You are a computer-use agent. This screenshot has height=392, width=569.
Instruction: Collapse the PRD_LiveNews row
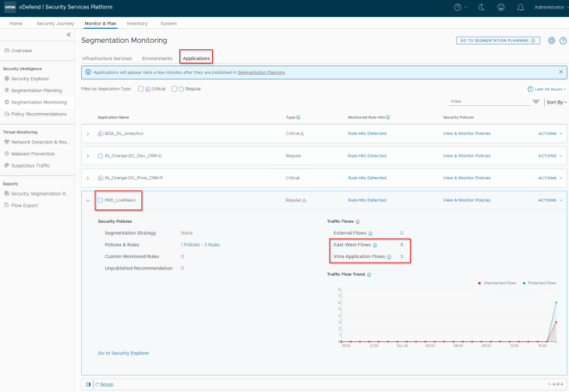pos(87,200)
